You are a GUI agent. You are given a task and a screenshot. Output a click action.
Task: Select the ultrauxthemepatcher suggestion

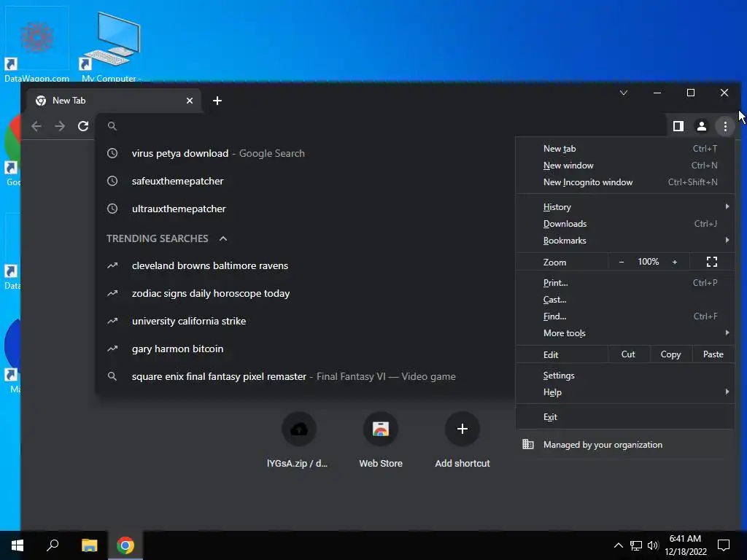(x=305, y=209)
